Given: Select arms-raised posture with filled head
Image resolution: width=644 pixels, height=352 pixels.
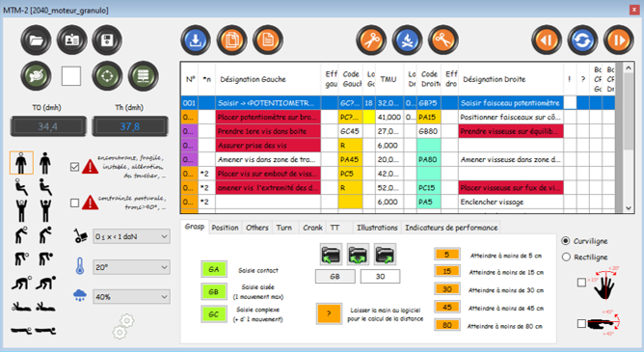Looking at the screenshot, I should [45, 210].
